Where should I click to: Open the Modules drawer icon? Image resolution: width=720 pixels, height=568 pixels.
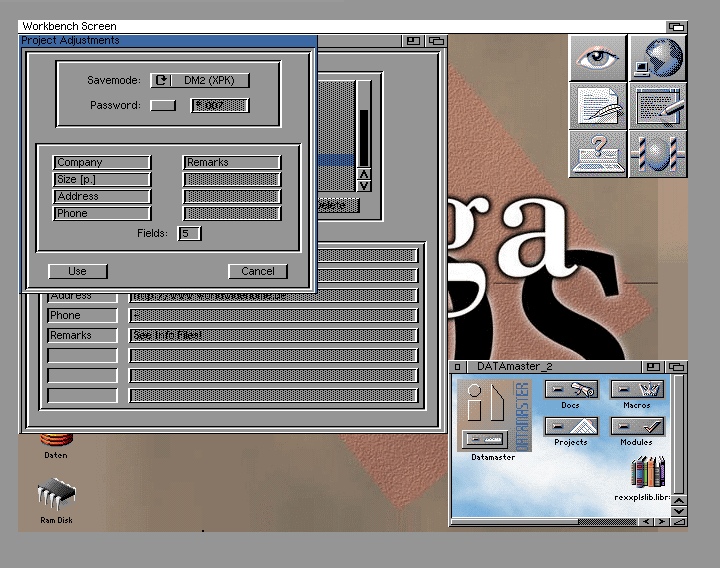[x=636, y=427]
